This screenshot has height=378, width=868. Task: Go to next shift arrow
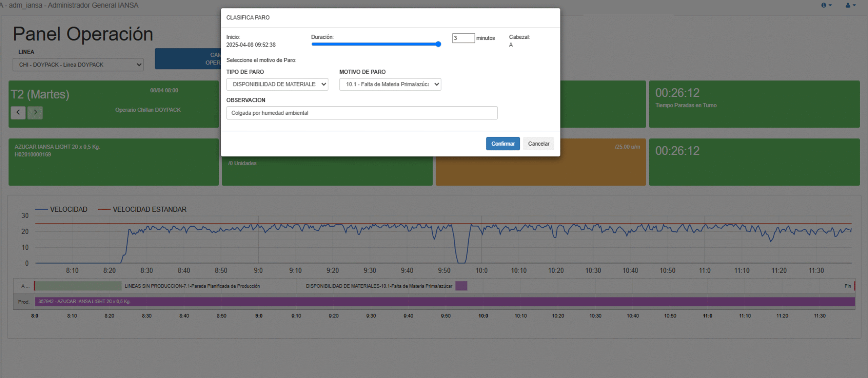pyautogui.click(x=35, y=112)
